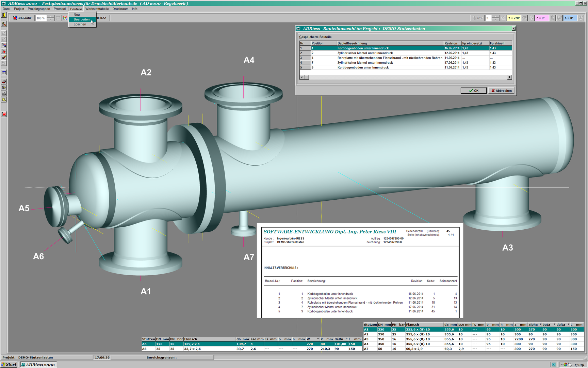This screenshot has height=368, width=588.
Task: Click the red cube icon in sidebar
Action: 4,114
